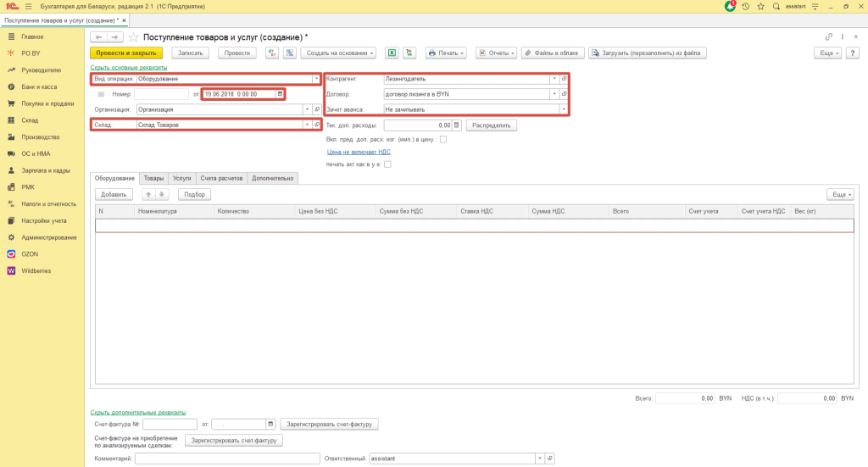
Task: Open the Банк и касса section
Action: (x=39, y=86)
